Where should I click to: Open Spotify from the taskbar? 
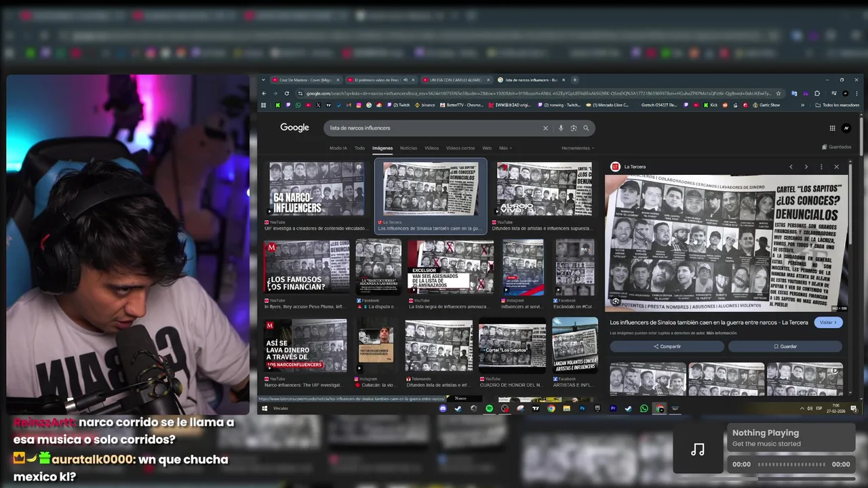[x=489, y=408]
